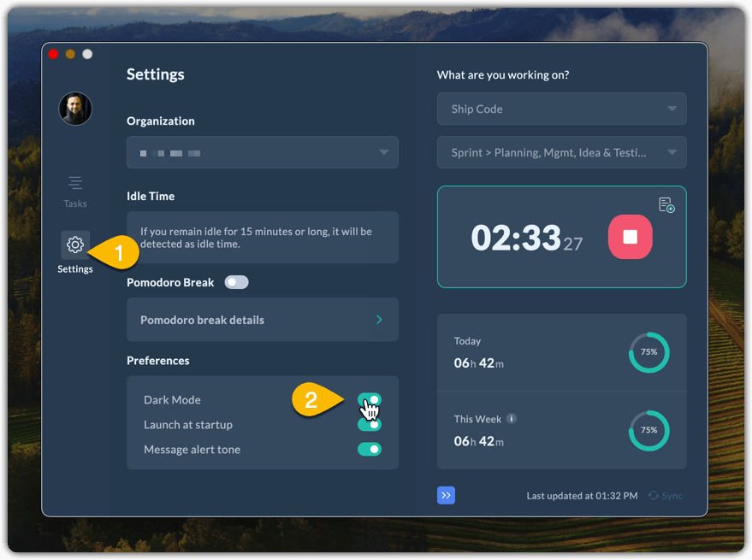
Task: Click the Today 75% progress ring
Action: coord(648,352)
